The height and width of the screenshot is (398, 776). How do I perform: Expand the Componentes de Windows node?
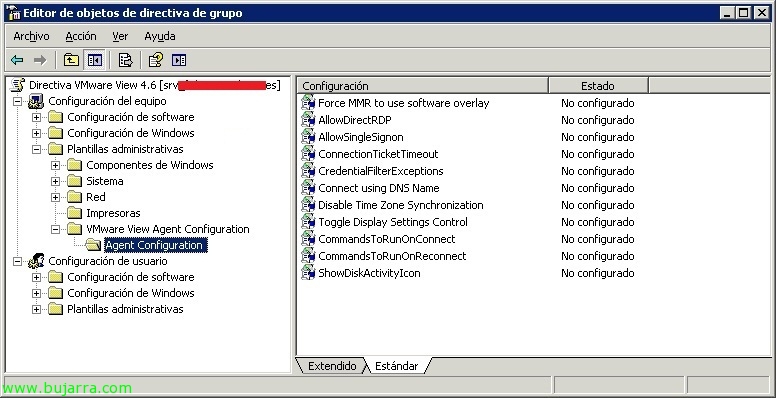coord(55,165)
